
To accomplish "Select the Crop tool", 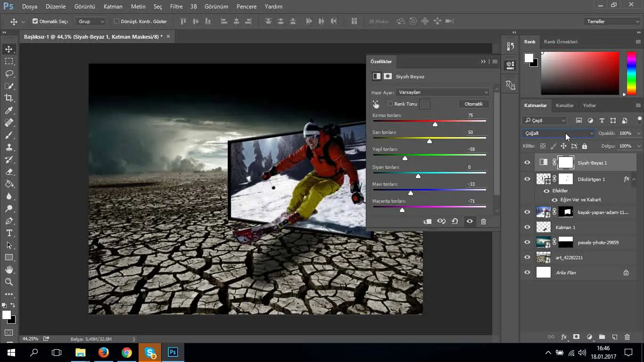I will 9,98.
